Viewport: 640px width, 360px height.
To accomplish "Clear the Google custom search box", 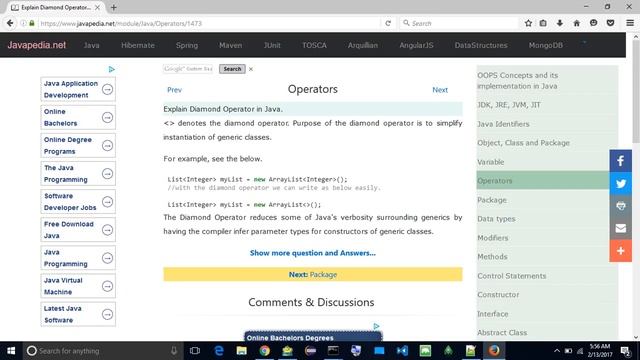I will point(251,69).
